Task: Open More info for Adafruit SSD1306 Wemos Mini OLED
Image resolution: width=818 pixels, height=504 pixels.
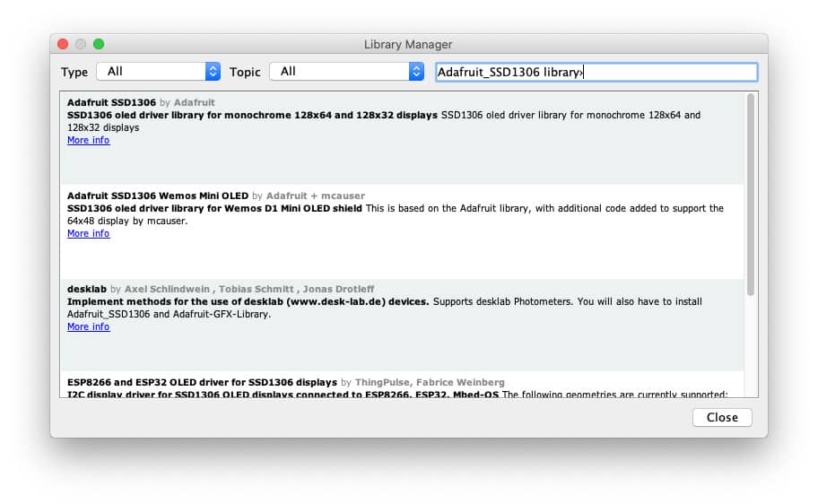Action: pyautogui.click(x=88, y=233)
